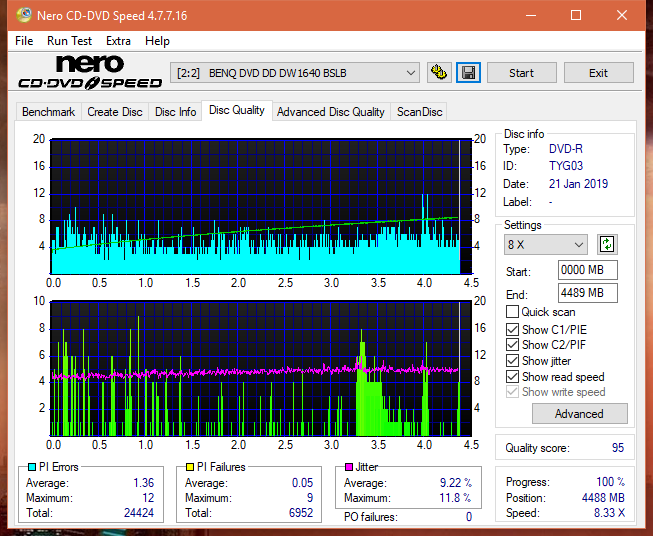Expand the BENQ DVD drive selection dropdown
Viewport: 653px width, 536px height.
[294, 73]
